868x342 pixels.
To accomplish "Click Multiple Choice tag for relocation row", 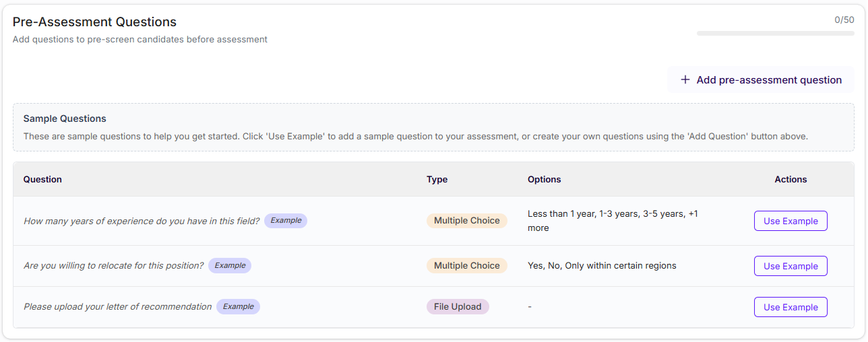I will point(466,265).
